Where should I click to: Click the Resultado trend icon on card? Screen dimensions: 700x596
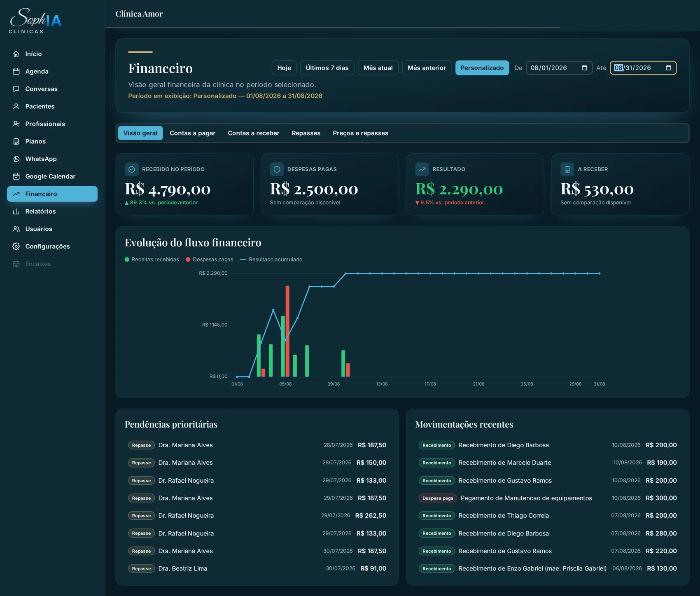point(422,169)
